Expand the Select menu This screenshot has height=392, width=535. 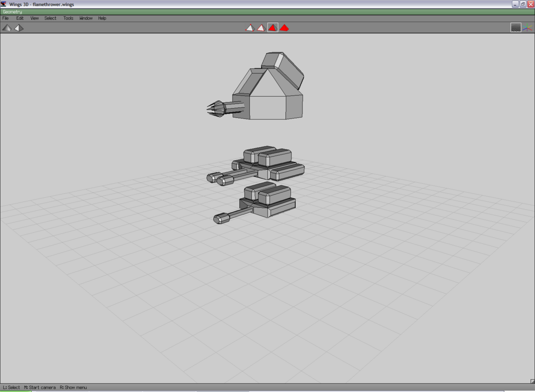point(50,18)
